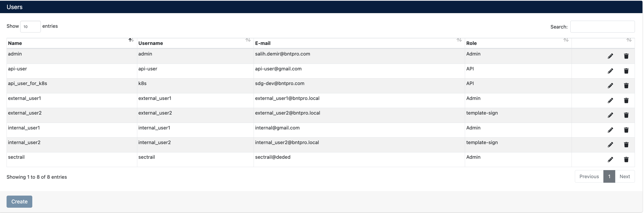The image size is (644, 213).
Task: Focus the Search input field
Action: pos(602,27)
